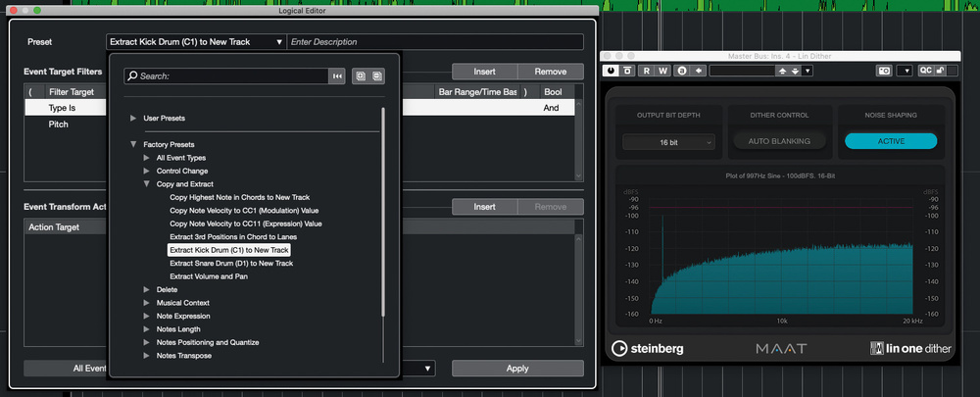This screenshot has width=980, height=397.
Task: Select Extract Snare Drum (D1) to New Track
Action: (x=231, y=264)
